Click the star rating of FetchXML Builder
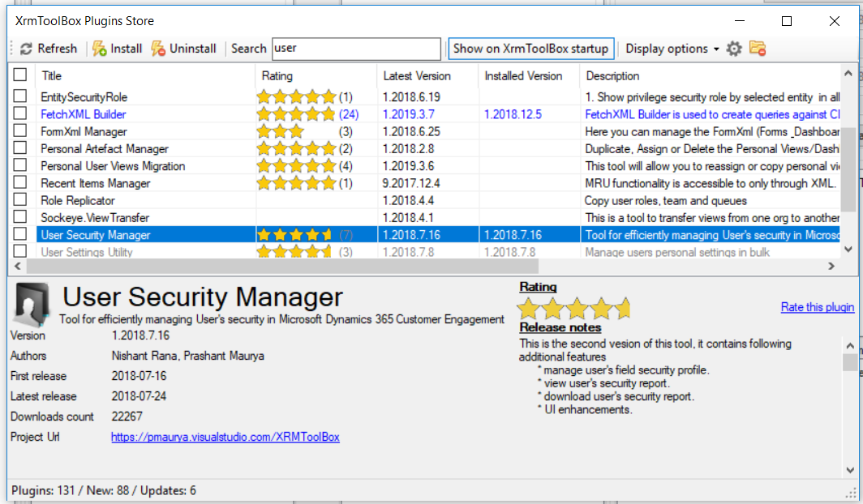The width and height of the screenshot is (863, 504). pos(296,114)
